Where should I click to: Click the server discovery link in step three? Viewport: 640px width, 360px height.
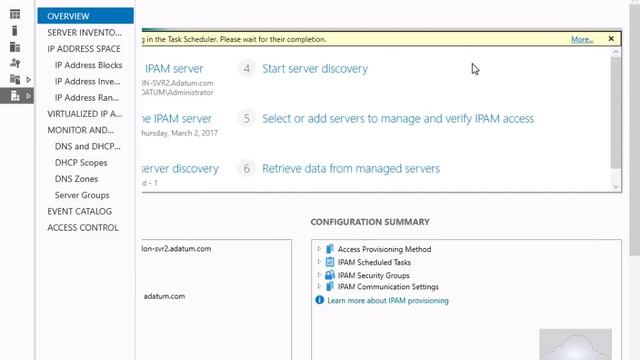[x=180, y=169]
